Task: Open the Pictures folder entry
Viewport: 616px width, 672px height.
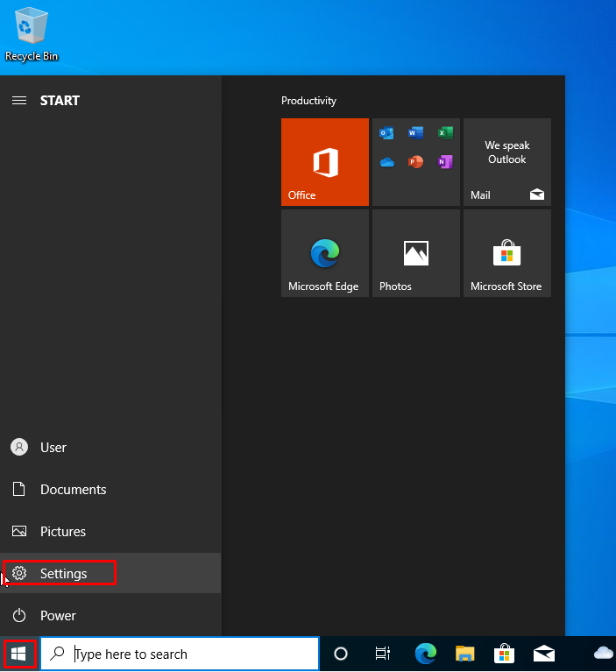Action: (x=62, y=532)
